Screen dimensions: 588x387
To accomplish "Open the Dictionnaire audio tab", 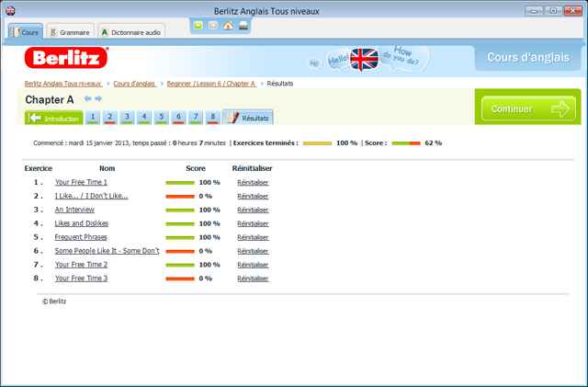I will pos(131,32).
